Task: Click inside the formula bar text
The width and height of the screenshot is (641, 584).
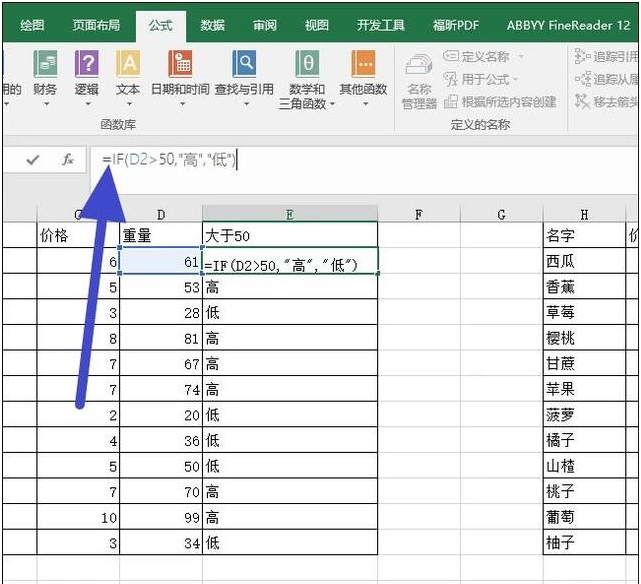Action: (300, 159)
